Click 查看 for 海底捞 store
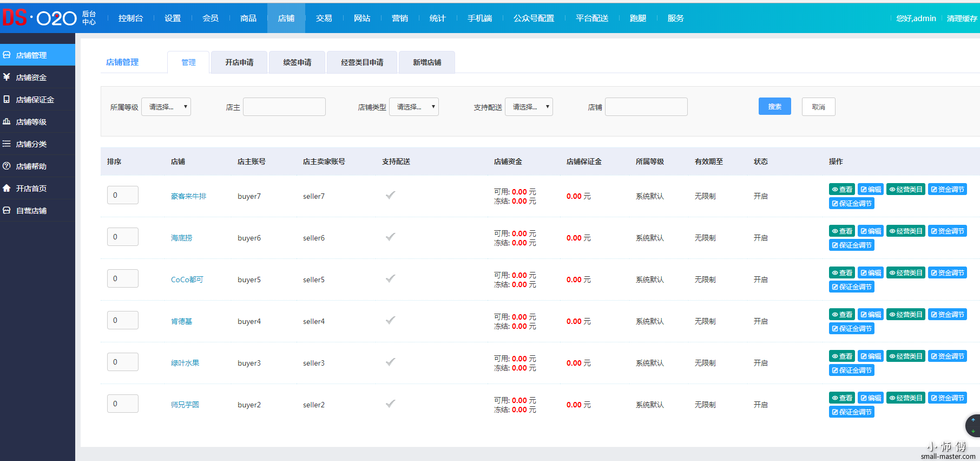980x461 pixels. [x=842, y=231]
